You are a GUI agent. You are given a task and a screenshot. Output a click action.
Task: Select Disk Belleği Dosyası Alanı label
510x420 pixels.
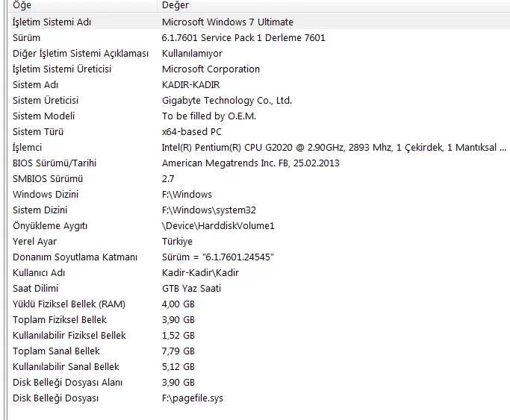tap(68, 382)
